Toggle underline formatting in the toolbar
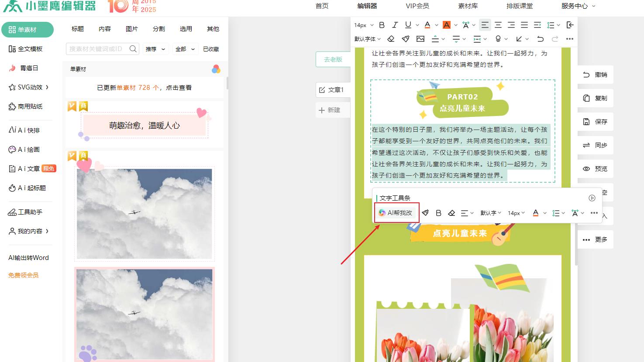 point(407,25)
